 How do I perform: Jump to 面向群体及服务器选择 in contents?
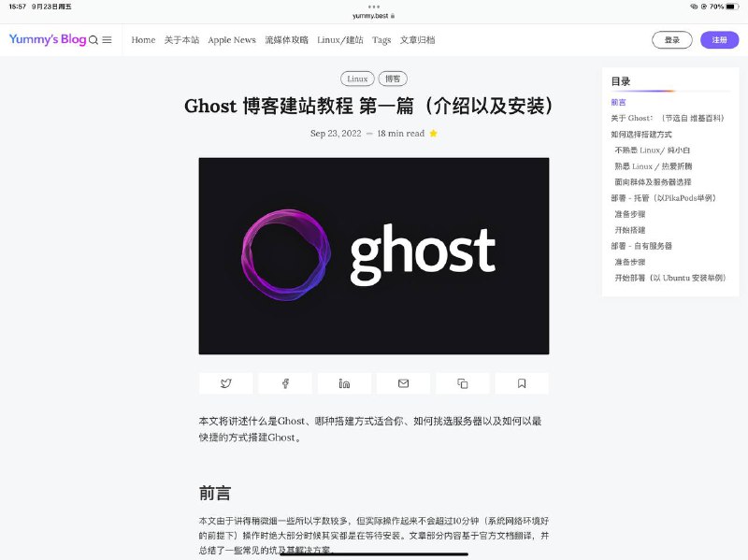click(653, 181)
